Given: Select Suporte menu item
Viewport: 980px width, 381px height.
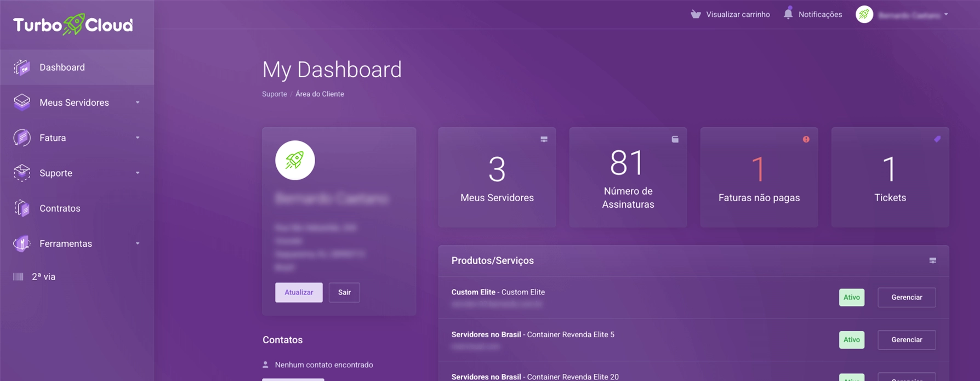Looking at the screenshot, I should (x=77, y=173).
